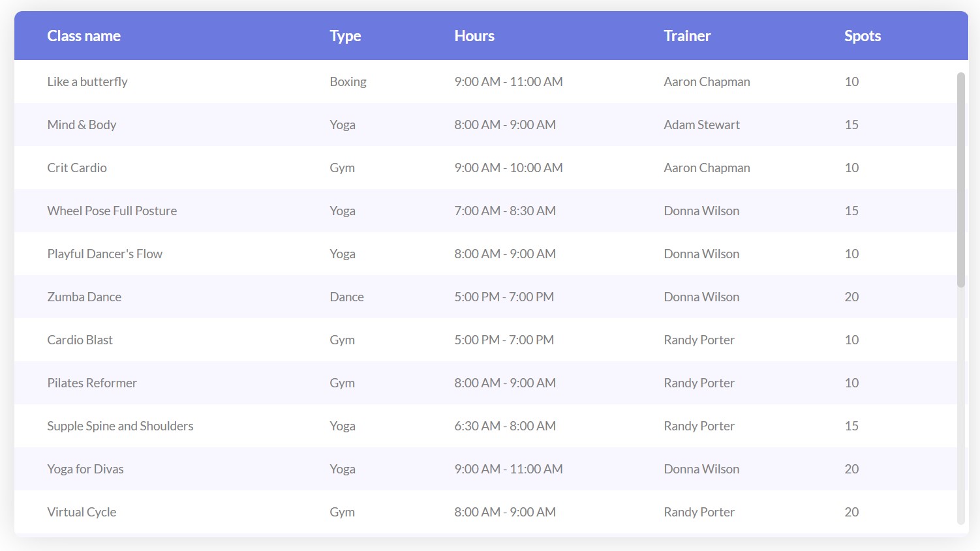Viewport: 980px width, 551px height.
Task: Click 'Donna Wilson' in Zumba Dance row
Action: [x=701, y=297]
